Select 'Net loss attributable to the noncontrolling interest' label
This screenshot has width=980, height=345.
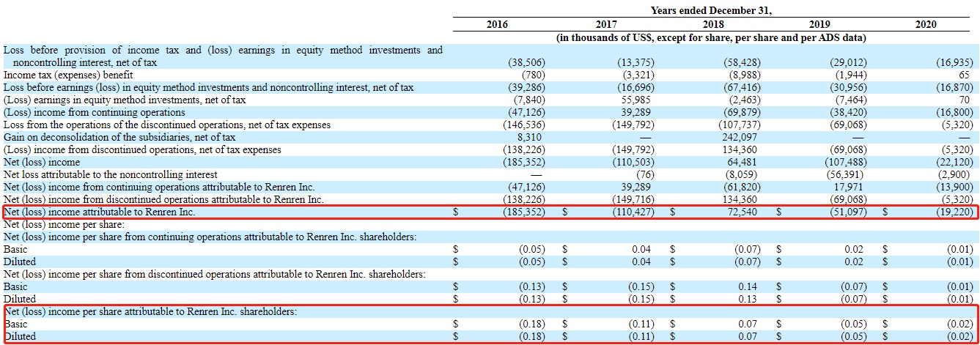click(111, 174)
